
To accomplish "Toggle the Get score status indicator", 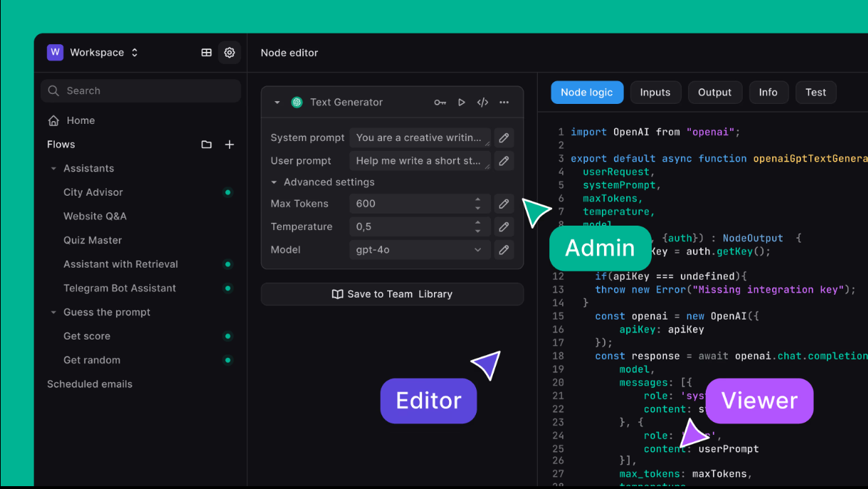I will [x=228, y=336].
